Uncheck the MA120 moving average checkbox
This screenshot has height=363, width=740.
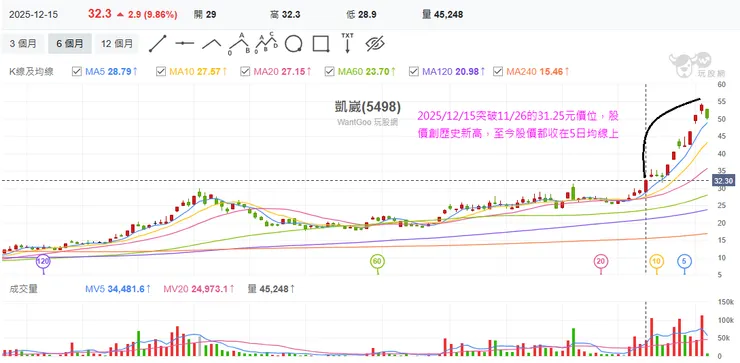413,72
